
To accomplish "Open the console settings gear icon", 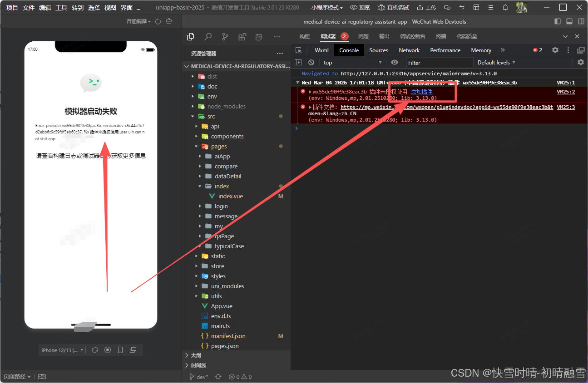I will [580, 62].
